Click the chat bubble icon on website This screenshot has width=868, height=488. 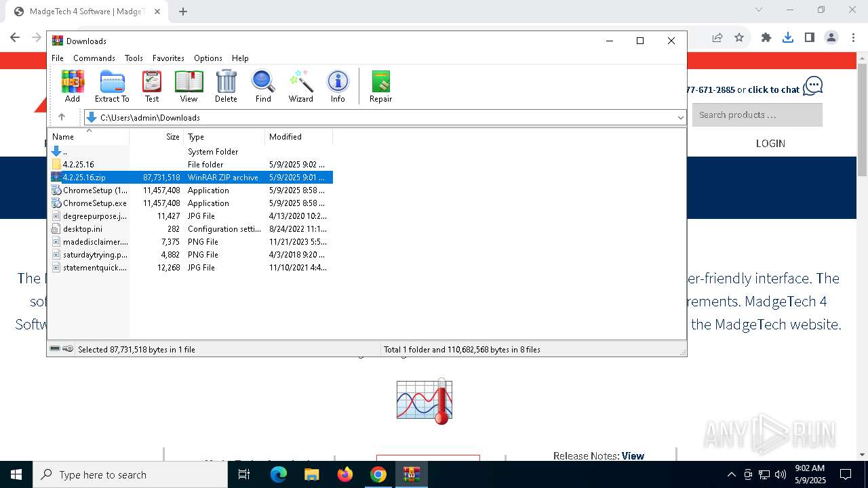point(813,86)
